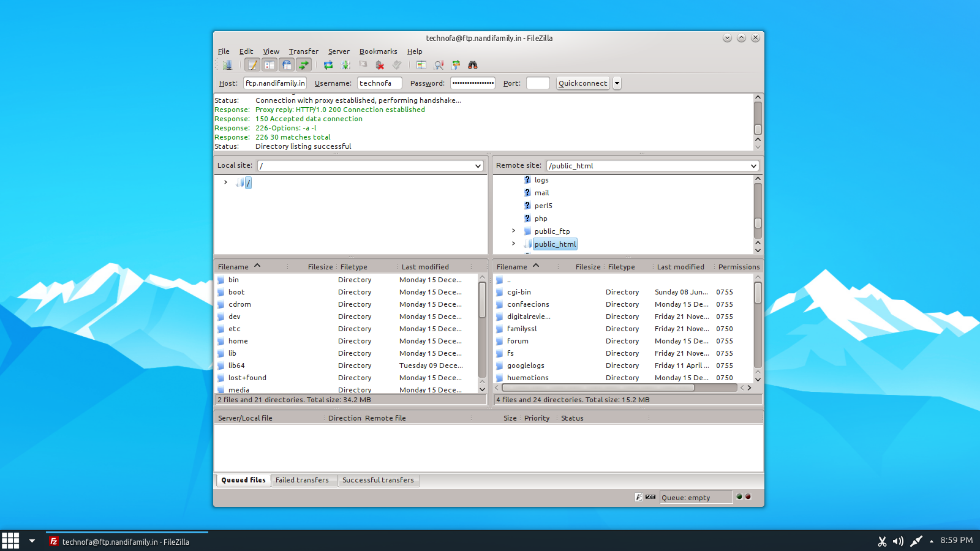The height and width of the screenshot is (551, 980).
Task: Click binoculars file search icon
Action: [x=473, y=65]
